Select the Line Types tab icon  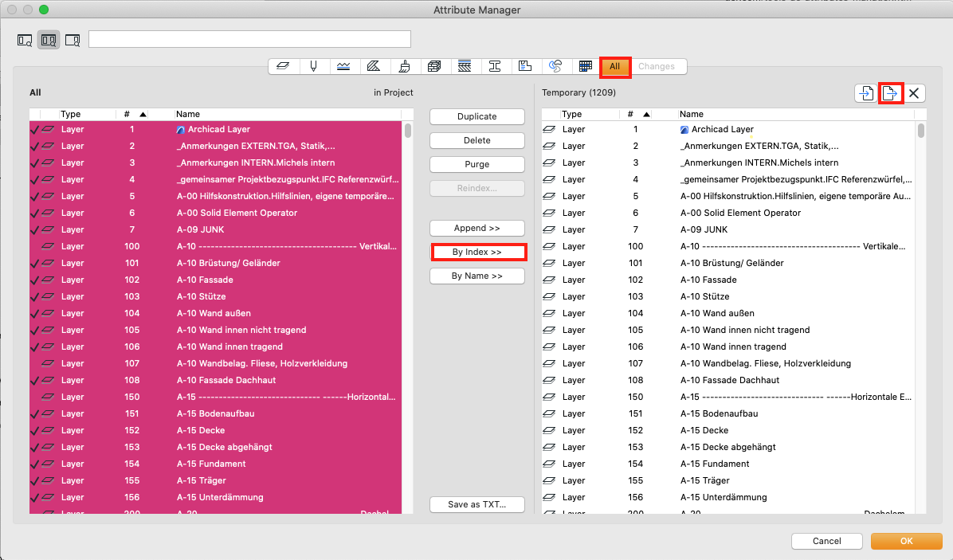pos(343,67)
